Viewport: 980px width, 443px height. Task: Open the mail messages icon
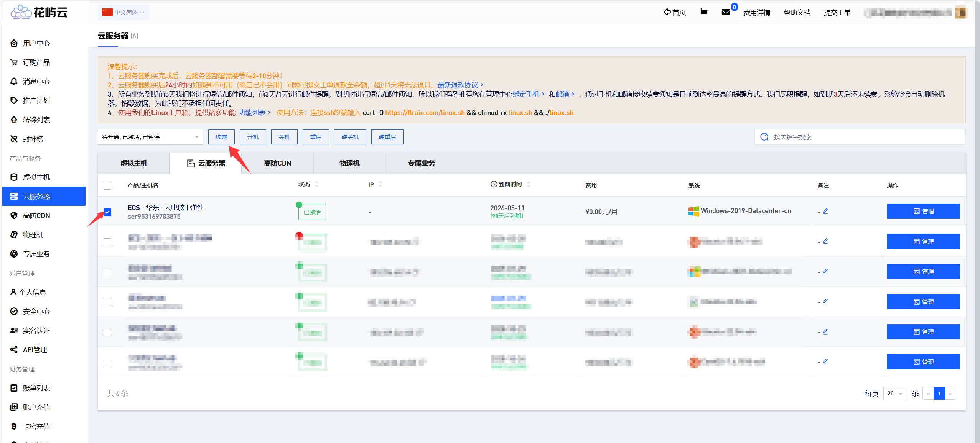point(725,12)
